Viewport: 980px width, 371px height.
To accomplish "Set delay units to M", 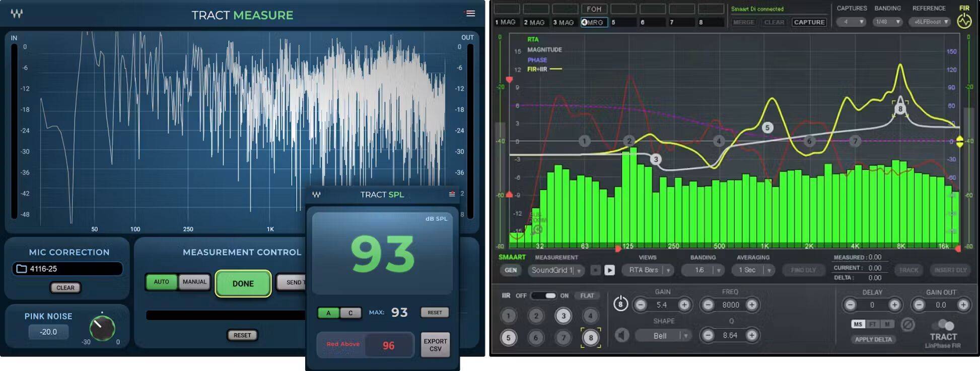I will (887, 324).
